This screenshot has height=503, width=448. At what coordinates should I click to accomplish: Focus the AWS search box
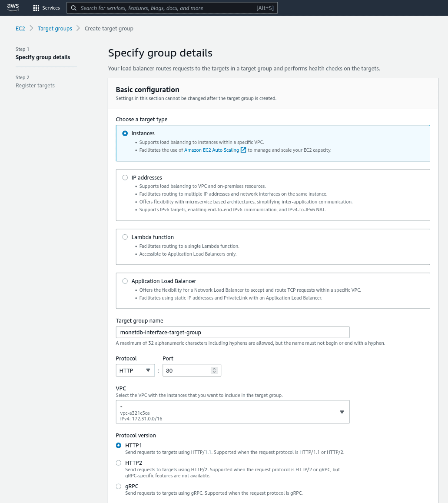172,8
